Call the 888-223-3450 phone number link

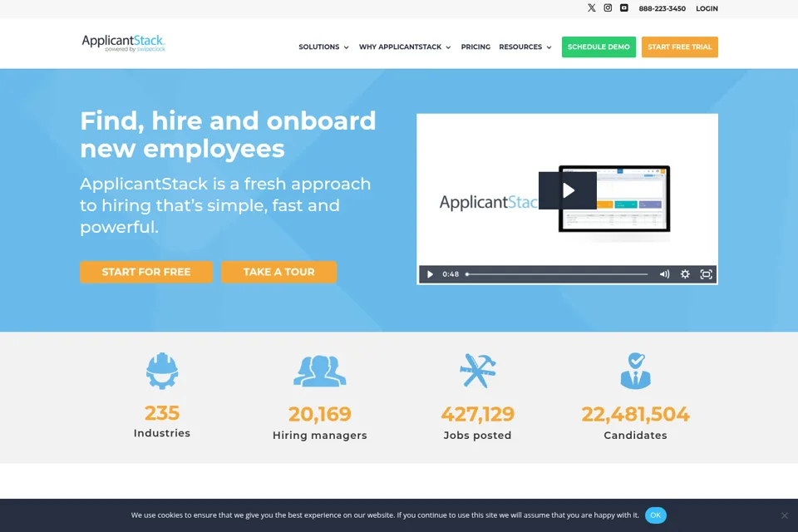[x=663, y=8]
